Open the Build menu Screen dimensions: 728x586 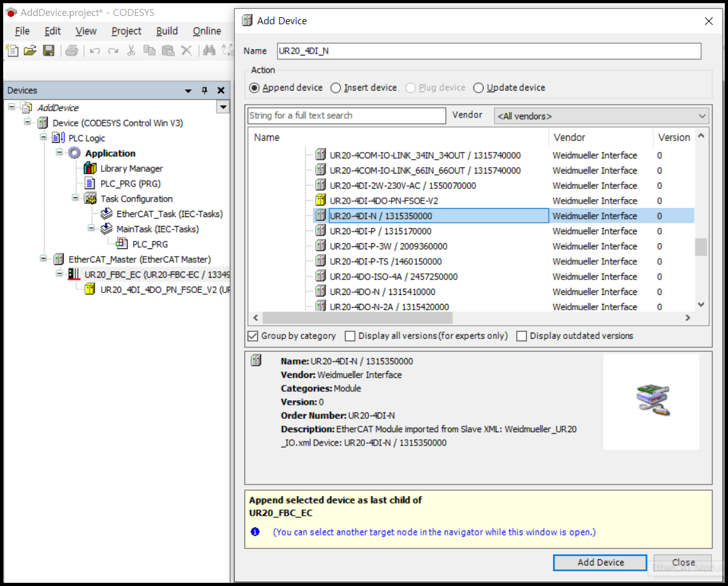click(x=167, y=31)
